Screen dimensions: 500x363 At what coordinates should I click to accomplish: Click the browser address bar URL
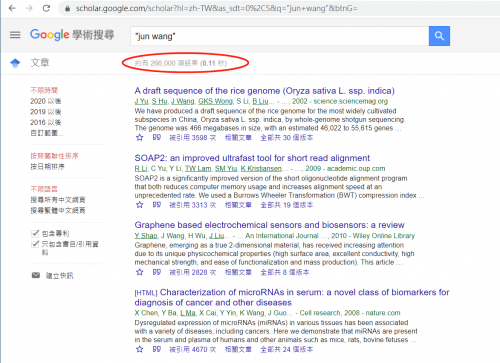[217, 8]
